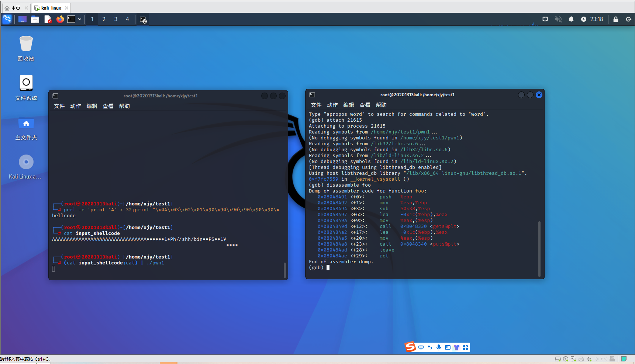635x364 pixels.
Task: Switch to workspace 1
Action: (x=92, y=19)
